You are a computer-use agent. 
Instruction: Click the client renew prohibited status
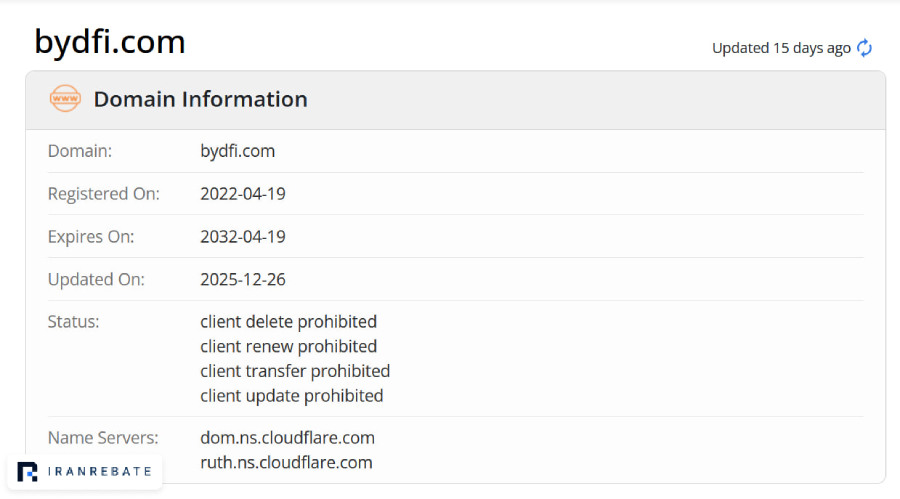289,346
